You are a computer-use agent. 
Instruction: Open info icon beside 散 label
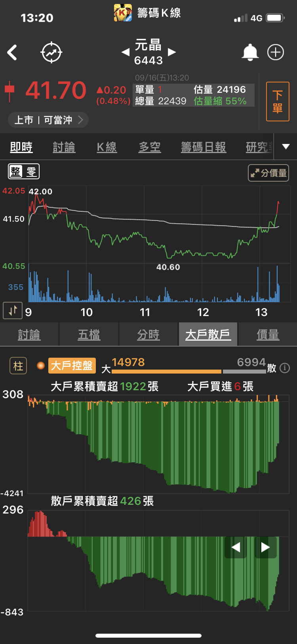[x=284, y=368]
